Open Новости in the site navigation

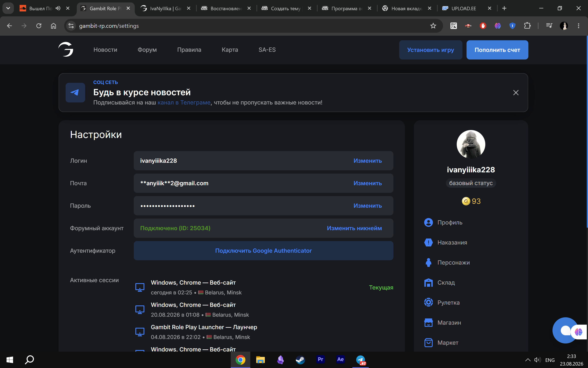click(x=105, y=50)
